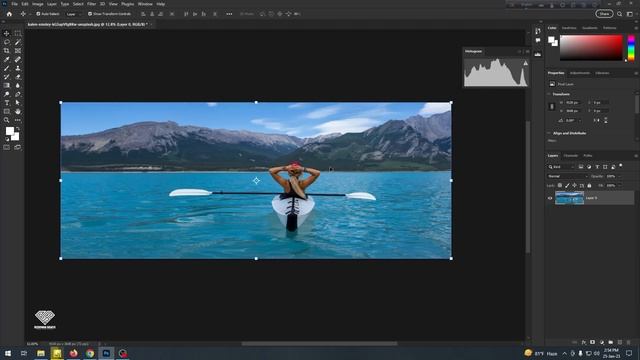Select the Horizontal Type tool
Screen dimensions: 640x360
coord(7,103)
